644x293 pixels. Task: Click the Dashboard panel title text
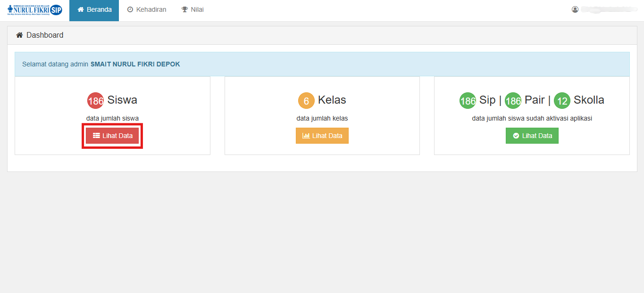pyautogui.click(x=45, y=35)
